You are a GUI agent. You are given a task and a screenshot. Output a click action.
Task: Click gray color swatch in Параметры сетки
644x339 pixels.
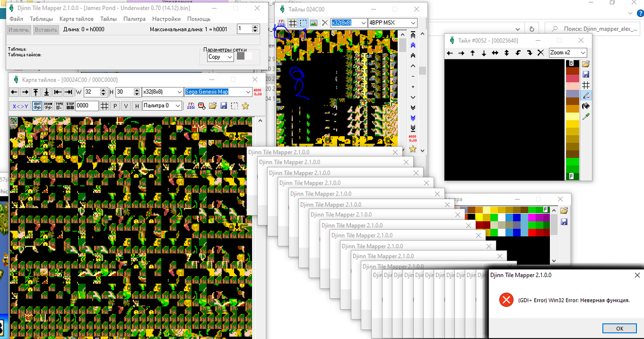coord(241,56)
